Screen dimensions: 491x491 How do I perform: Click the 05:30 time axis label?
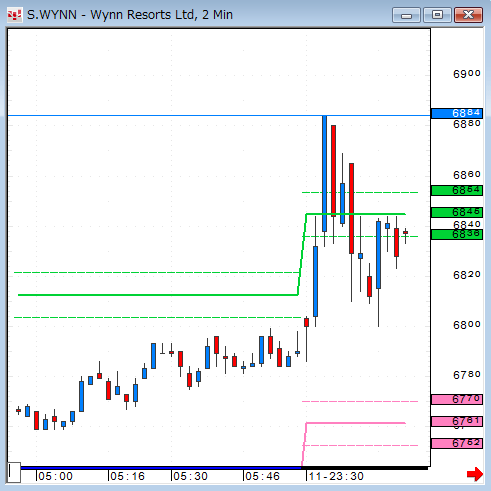190,476
